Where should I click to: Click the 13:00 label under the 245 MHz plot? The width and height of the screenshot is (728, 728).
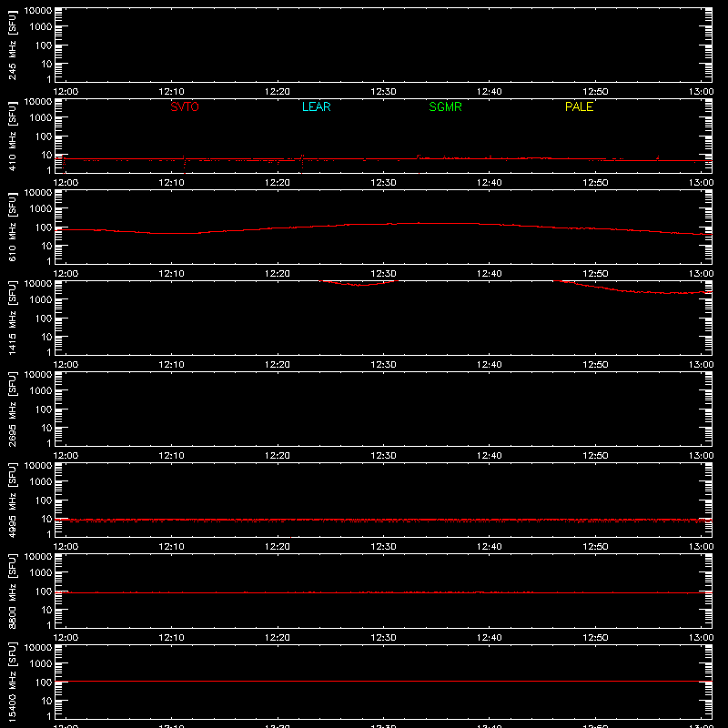coord(701,92)
